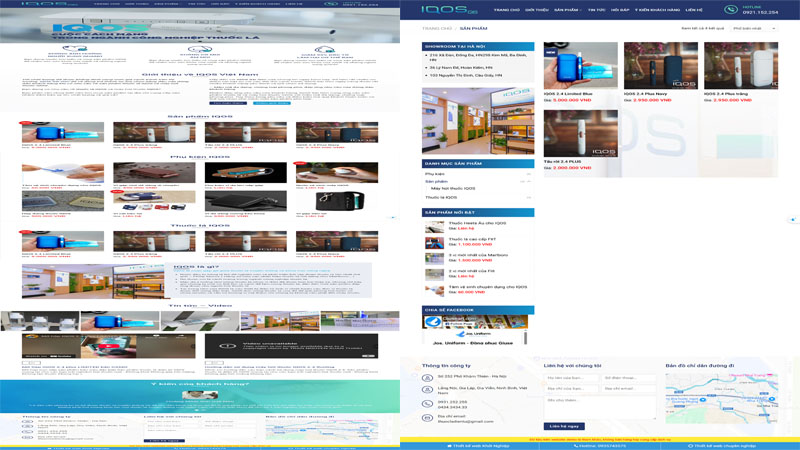800x450 pixels.
Task: Open the IQOS 2.4 Plus trắng product image on product page
Action: [741, 66]
